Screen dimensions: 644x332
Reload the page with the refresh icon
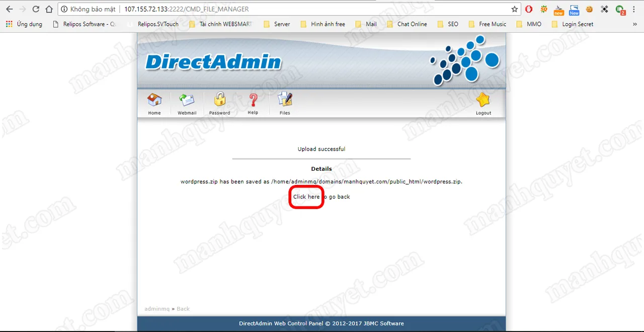[36, 9]
